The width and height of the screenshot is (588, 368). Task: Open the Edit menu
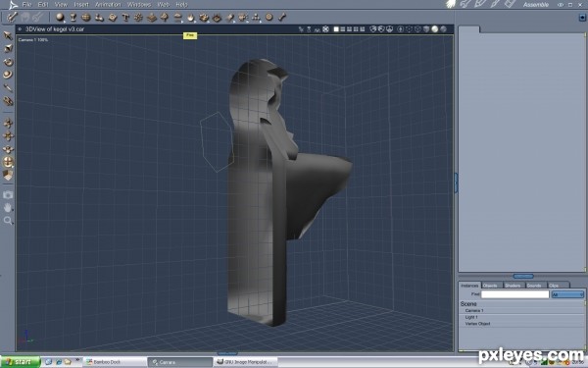[x=43, y=5]
